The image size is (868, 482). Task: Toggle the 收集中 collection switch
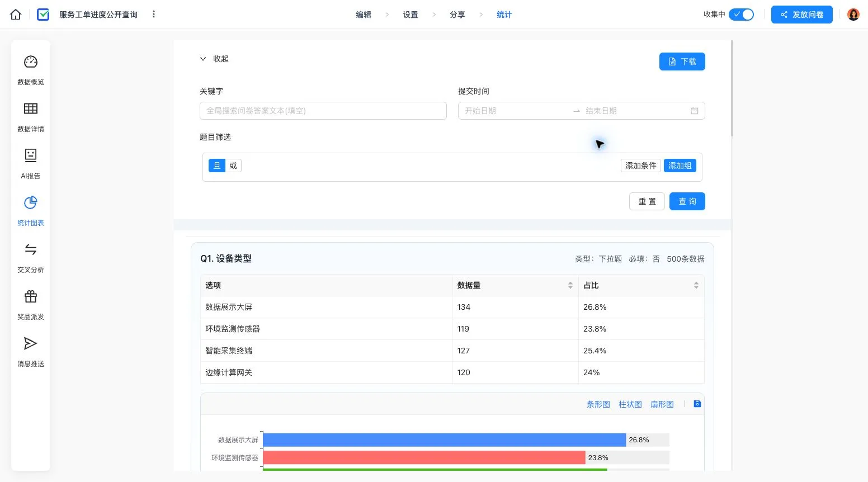click(x=742, y=15)
